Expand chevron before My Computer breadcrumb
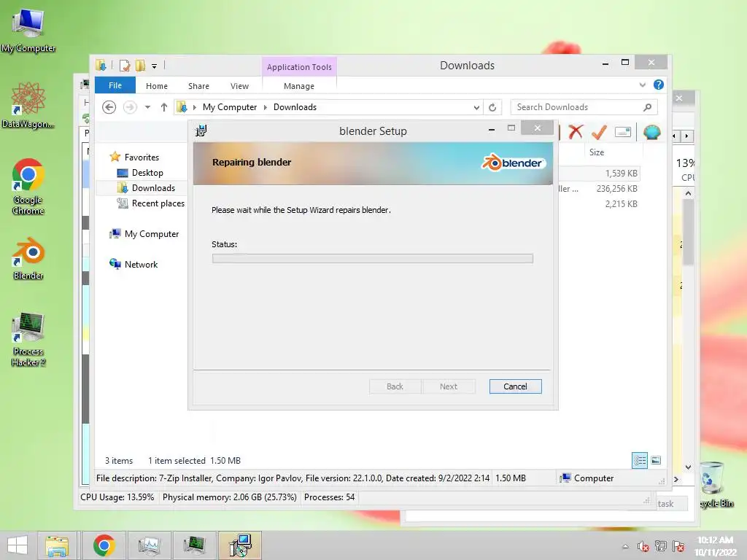The image size is (747, 560). (x=194, y=107)
